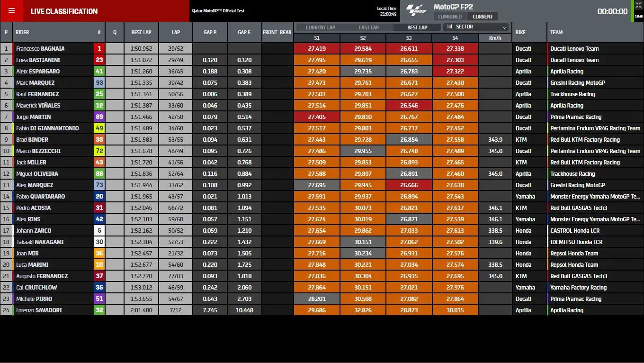Click Marc Marquez's number 93 badge
The width and height of the screenshot is (644, 363).
[x=99, y=82]
